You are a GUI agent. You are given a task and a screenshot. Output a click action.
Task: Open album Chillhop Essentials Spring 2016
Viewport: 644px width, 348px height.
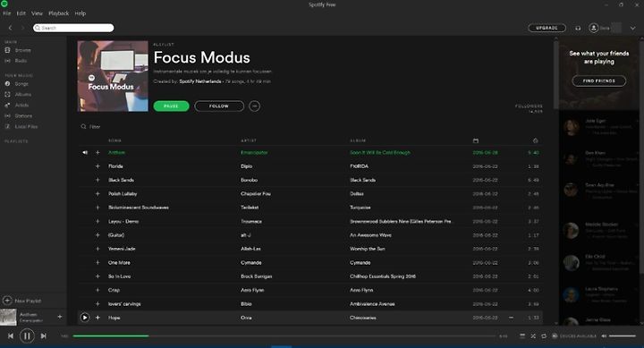[x=383, y=276]
